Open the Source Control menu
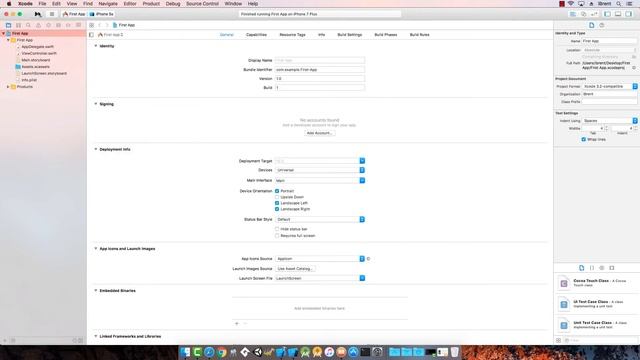The height and width of the screenshot is (360, 640). pos(202,4)
